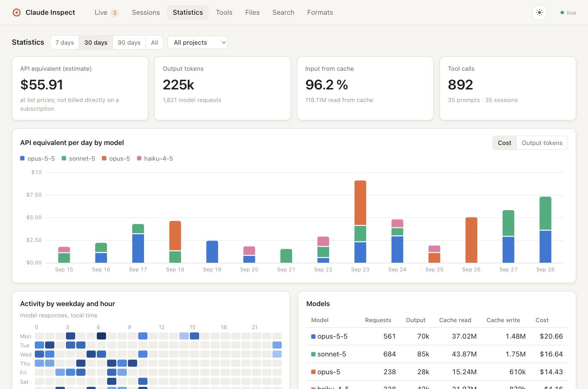Viewport: 588px width, 389px height.
Task: Click the sonnet-5 row in Models table
Action: pyautogui.click(x=437, y=354)
